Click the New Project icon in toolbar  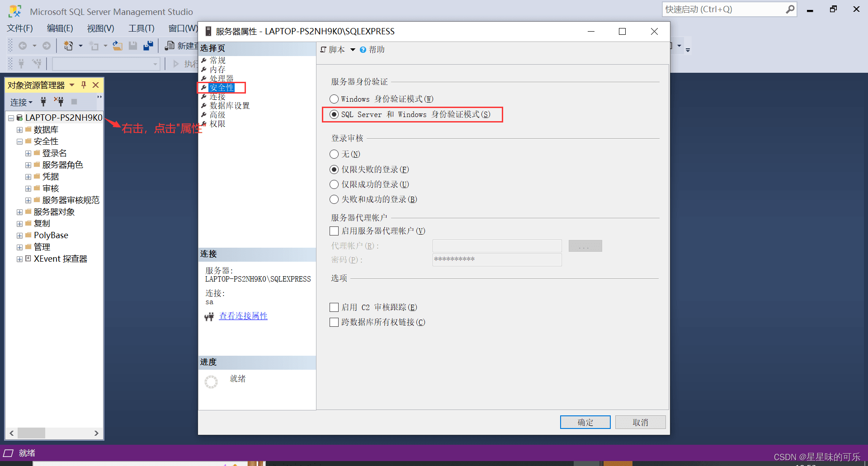[68, 46]
